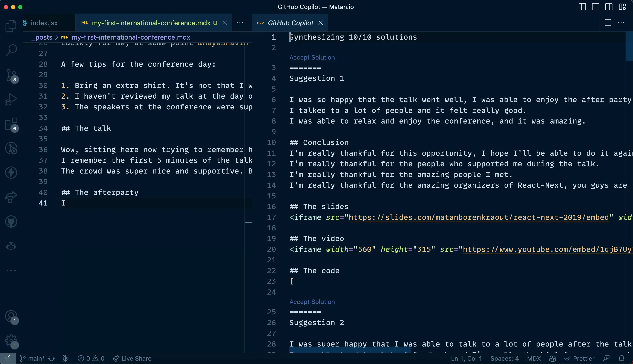Toggle the bottom panel layout button

click(x=595, y=7)
